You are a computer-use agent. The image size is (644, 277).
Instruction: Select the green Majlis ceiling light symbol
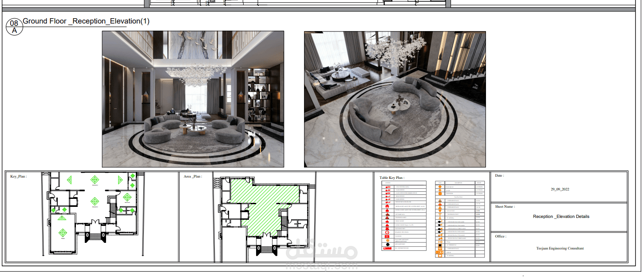[x=63, y=232]
